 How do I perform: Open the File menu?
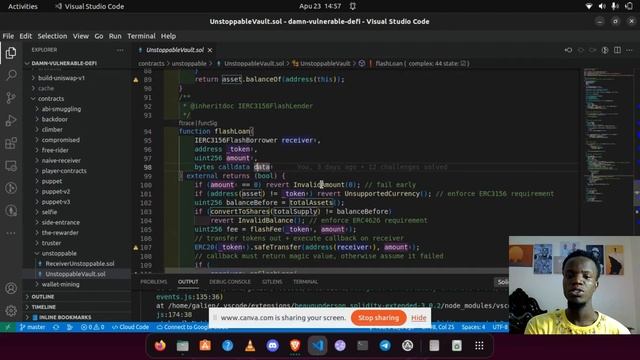tap(8, 36)
